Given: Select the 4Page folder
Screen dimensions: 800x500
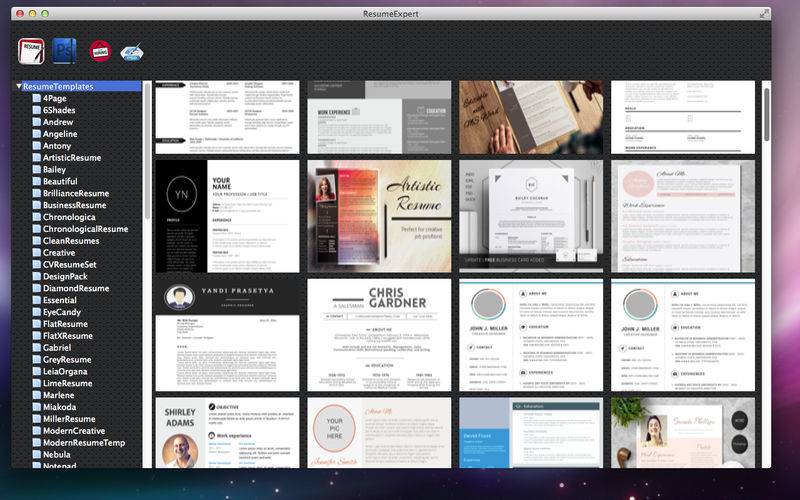Looking at the screenshot, I should click(x=49, y=98).
